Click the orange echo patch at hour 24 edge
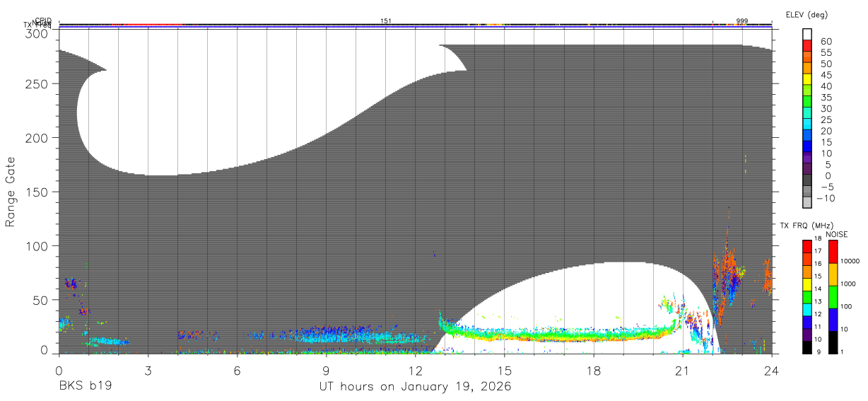Viewport: 868px width, 401px height. coord(768,276)
